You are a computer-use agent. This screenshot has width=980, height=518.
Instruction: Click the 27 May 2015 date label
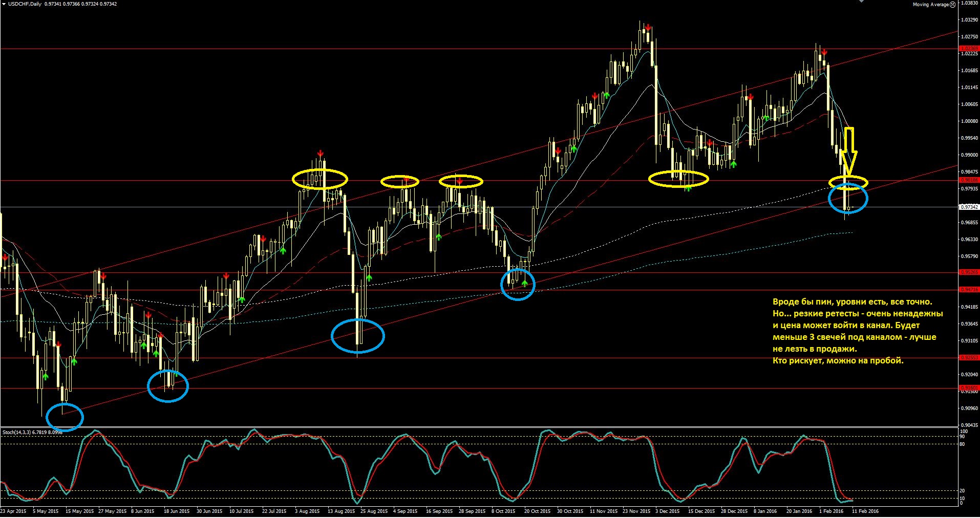(x=112, y=511)
